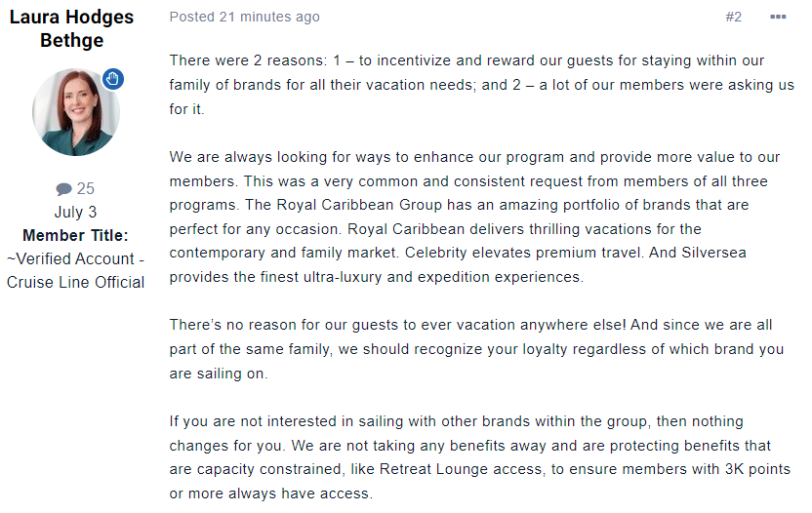
Task: Click the paragraph starting 'If you are not interested'
Action: tap(479, 457)
